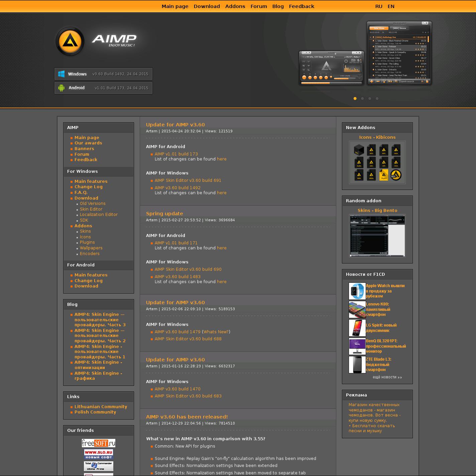
Task: Open the AIMP v3.60 build 1492 link
Action: (x=177, y=188)
